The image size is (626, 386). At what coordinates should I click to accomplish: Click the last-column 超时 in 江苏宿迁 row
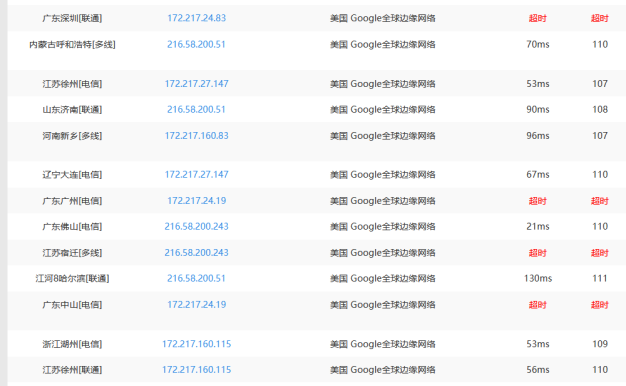600,253
